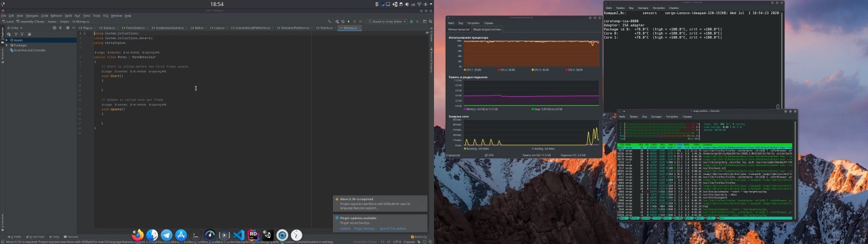Switch to the system load tab in System Monitor
Viewport: 868px width, 244px height.
(487, 29)
